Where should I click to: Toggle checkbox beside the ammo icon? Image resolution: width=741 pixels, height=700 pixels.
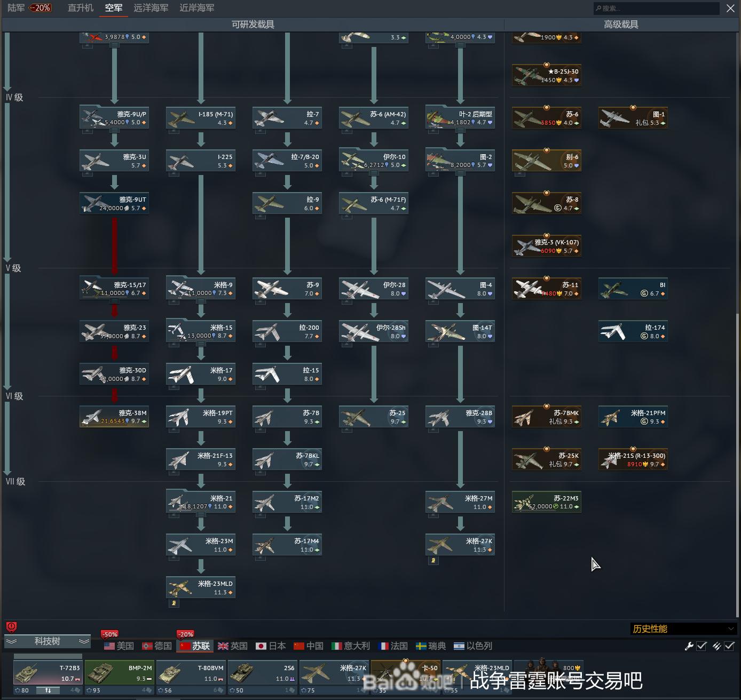(x=729, y=646)
